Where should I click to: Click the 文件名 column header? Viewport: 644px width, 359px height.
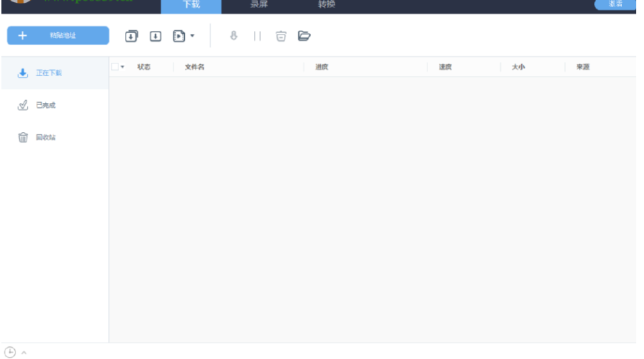(195, 67)
